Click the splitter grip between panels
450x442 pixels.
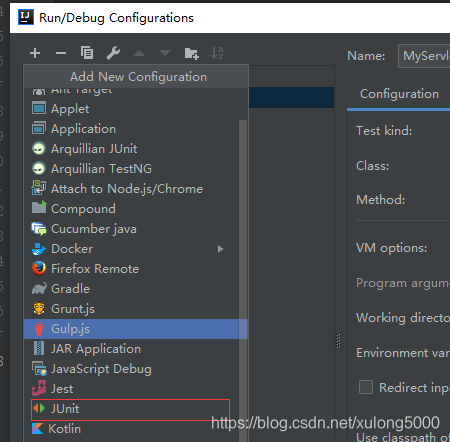coord(338,341)
